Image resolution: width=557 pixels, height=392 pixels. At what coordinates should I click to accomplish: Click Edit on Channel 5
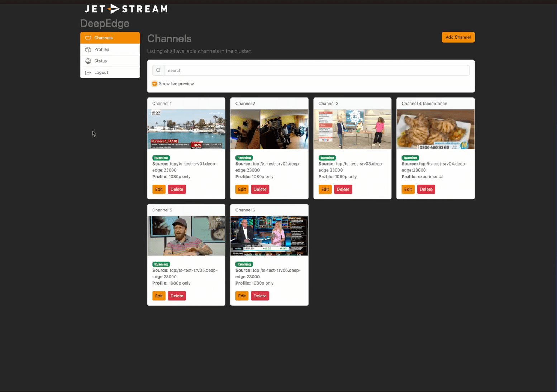click(x=159, y=296)
